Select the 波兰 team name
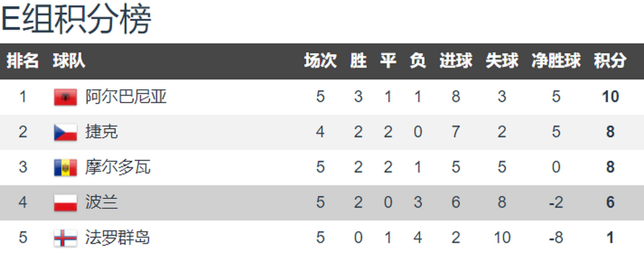 pos(102,202)
